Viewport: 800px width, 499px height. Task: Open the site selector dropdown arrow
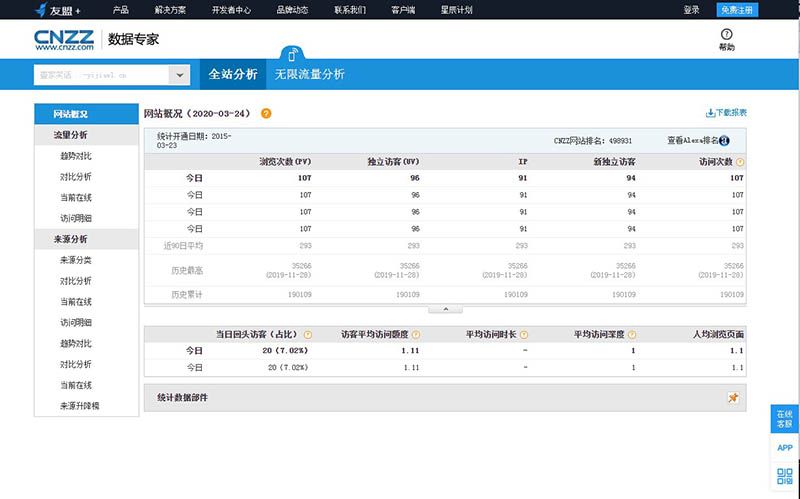click(180, 75)
